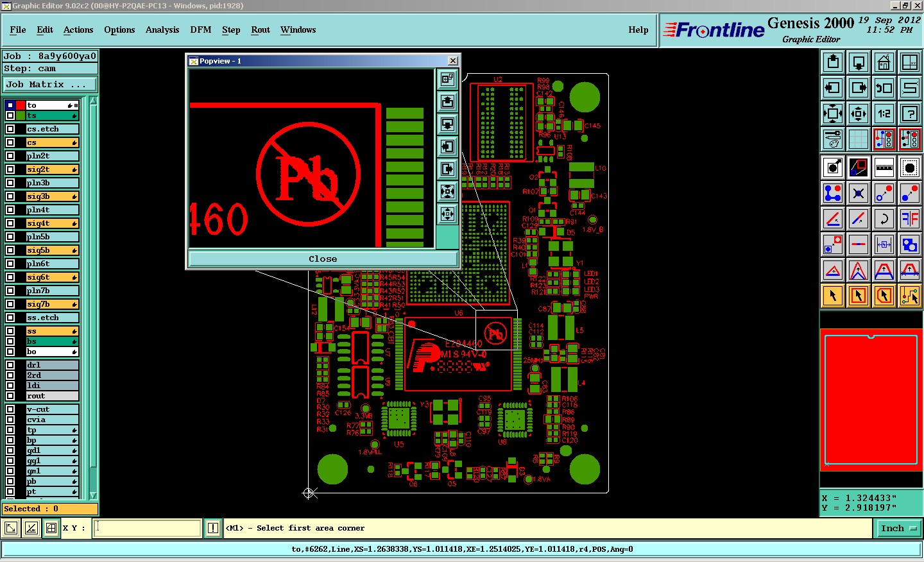Toggle display checkbox for layer pln2t
The height and width of the screenshot is (562, 924).
tap(10, 156)
